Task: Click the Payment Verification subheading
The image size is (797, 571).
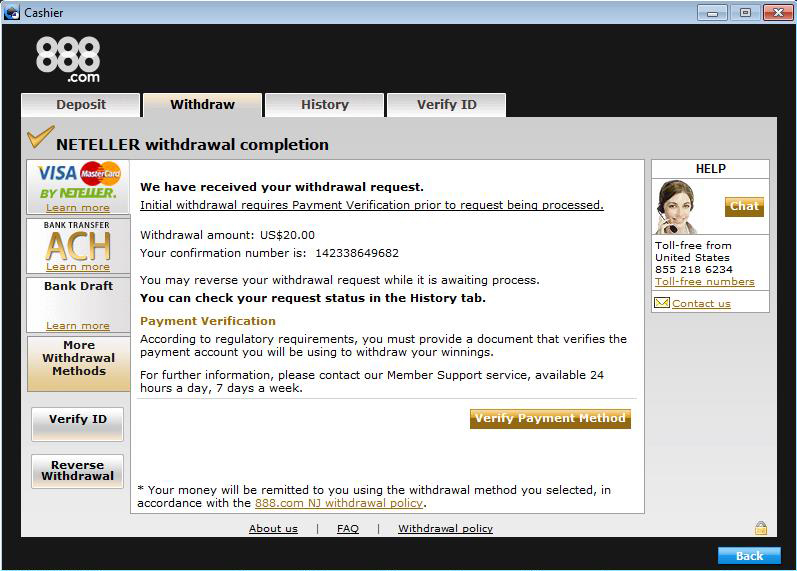Action: pos(207,321)
